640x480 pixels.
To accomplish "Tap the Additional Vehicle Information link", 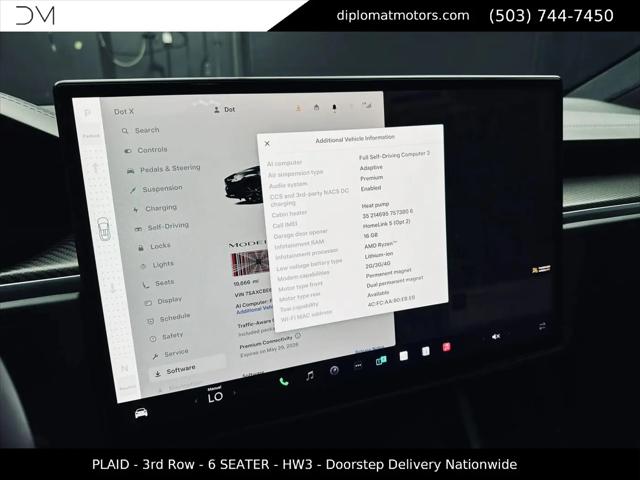I will (255, 310).
